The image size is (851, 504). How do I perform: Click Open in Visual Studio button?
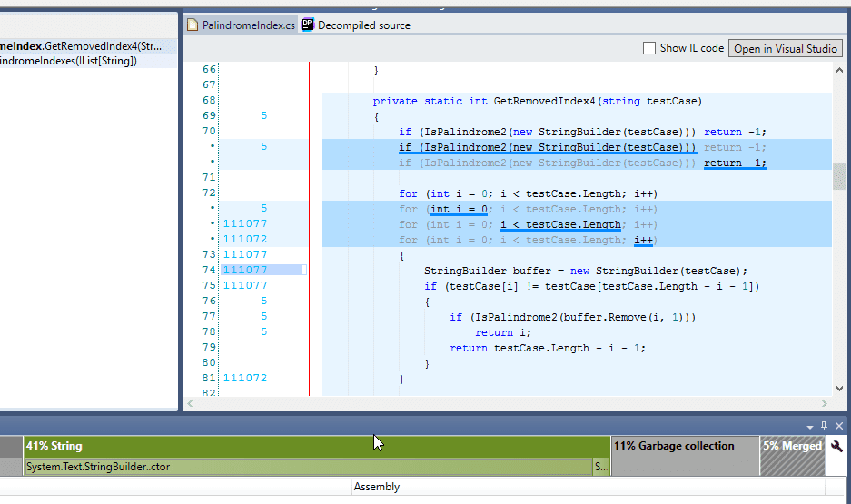(786, 48)
